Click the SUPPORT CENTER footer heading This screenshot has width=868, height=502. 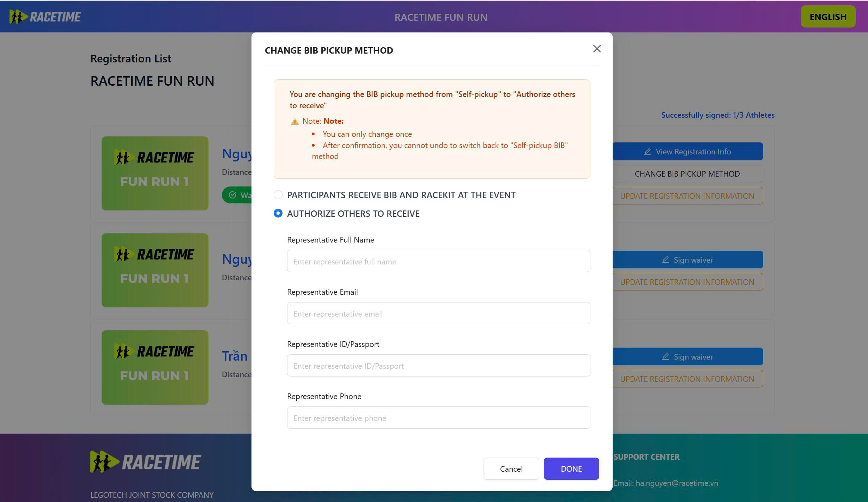point(647,457)
